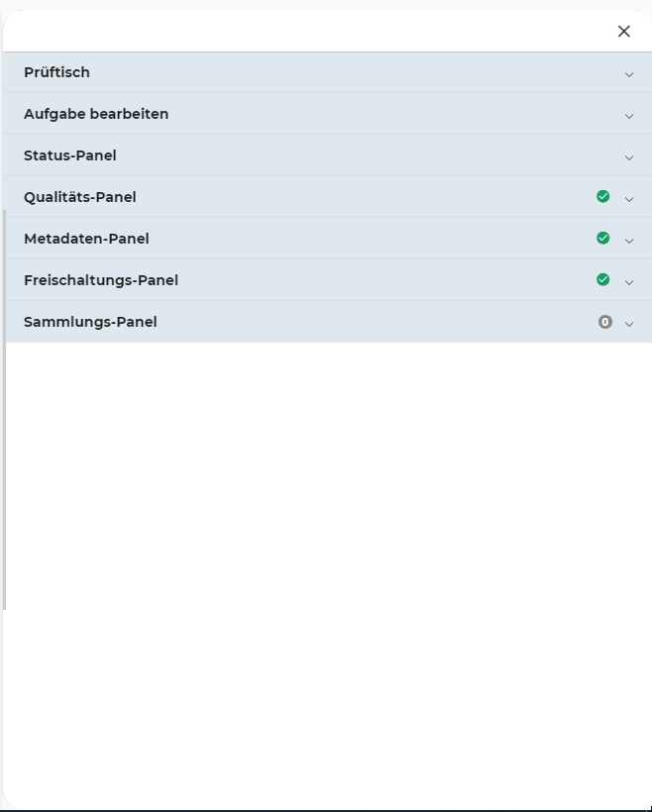Open the Prüftisch section header
This screenshot has width=652, height=812.
pyautogui.click(x=56, y=72)
